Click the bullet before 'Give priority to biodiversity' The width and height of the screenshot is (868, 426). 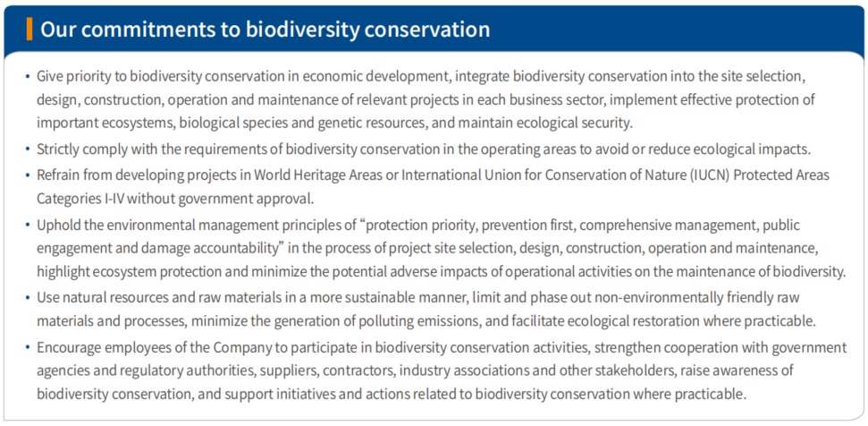28,76
